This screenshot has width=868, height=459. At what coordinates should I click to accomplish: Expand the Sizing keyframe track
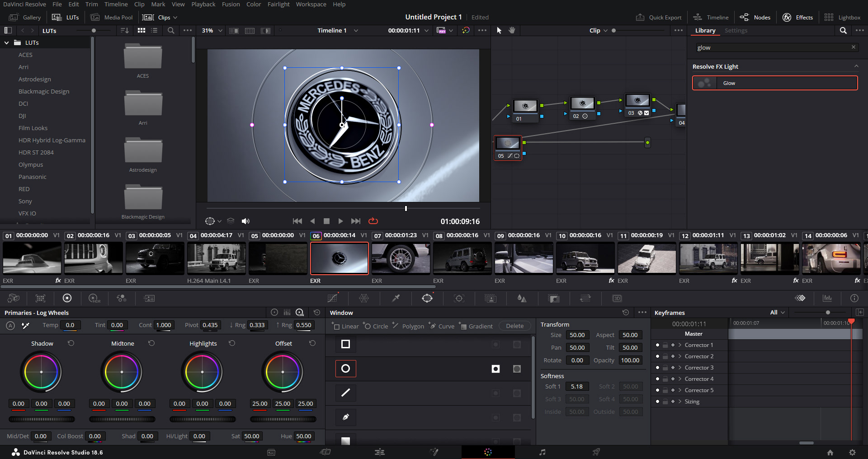[679, 401]
